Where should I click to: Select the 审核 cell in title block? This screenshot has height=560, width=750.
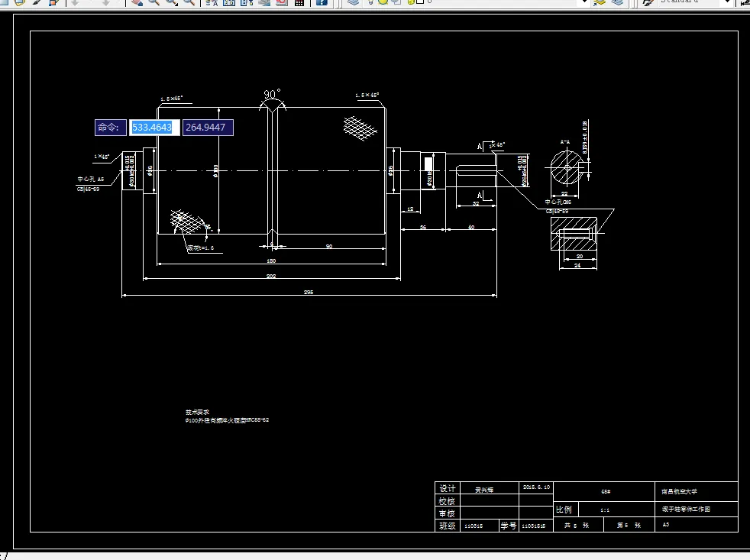point(448,513)
